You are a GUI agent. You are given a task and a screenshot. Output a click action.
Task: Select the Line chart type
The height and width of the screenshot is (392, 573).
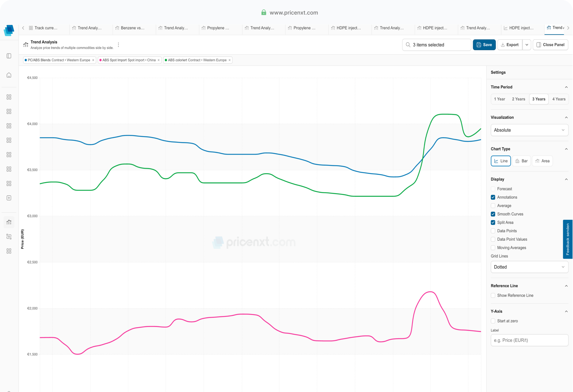coord(500,161)
